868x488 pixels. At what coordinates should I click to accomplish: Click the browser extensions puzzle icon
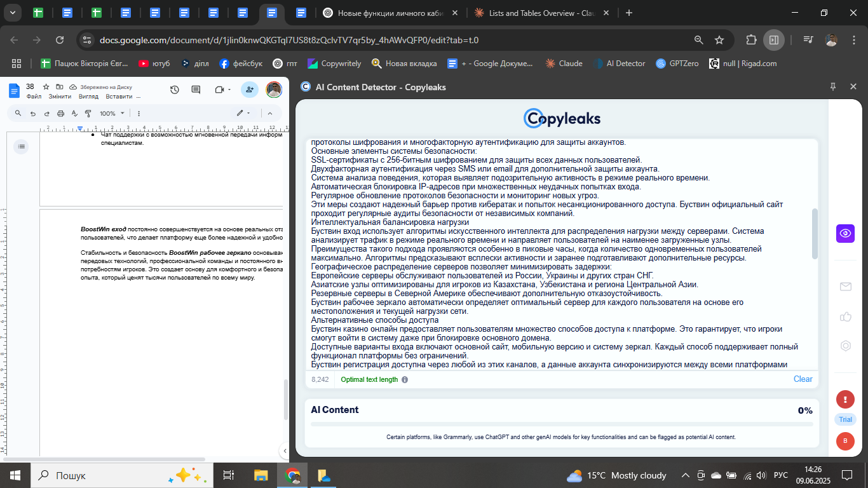pos(752,39)
